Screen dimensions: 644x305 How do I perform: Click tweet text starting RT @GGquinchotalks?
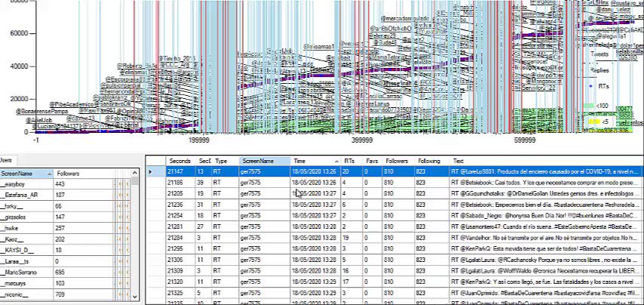click(545, 193)
